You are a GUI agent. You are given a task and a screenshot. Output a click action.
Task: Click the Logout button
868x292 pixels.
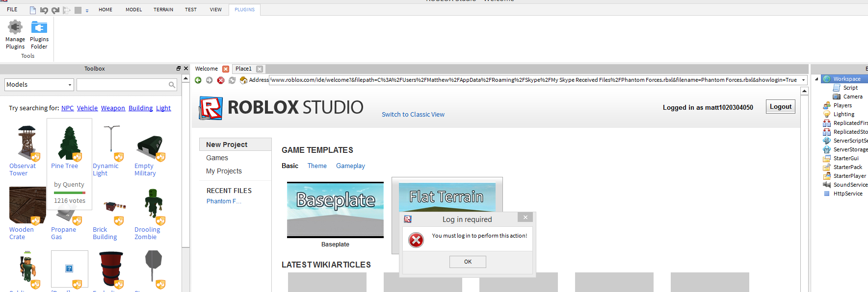(781, 107)
